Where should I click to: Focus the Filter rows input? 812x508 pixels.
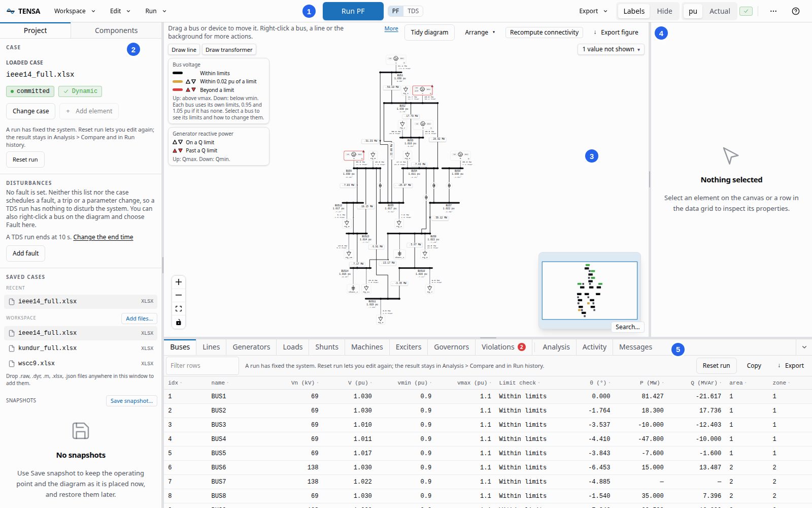(x=202, y=366)
